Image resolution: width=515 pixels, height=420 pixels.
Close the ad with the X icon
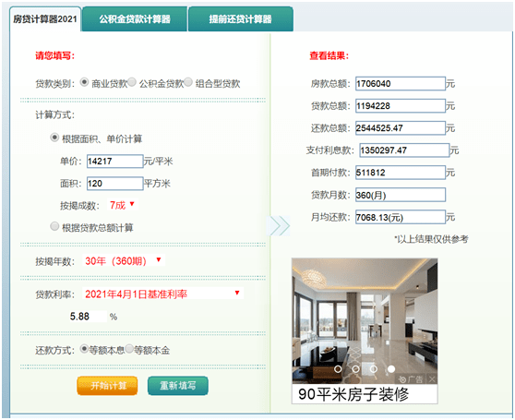pyautogui.click(x=432, y=379)
